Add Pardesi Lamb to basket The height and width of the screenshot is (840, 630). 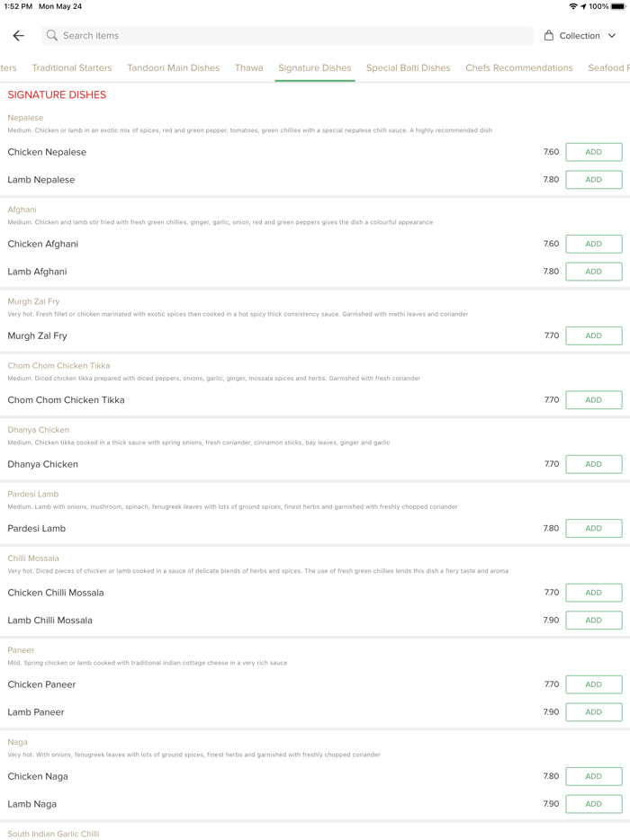(593, 529)
